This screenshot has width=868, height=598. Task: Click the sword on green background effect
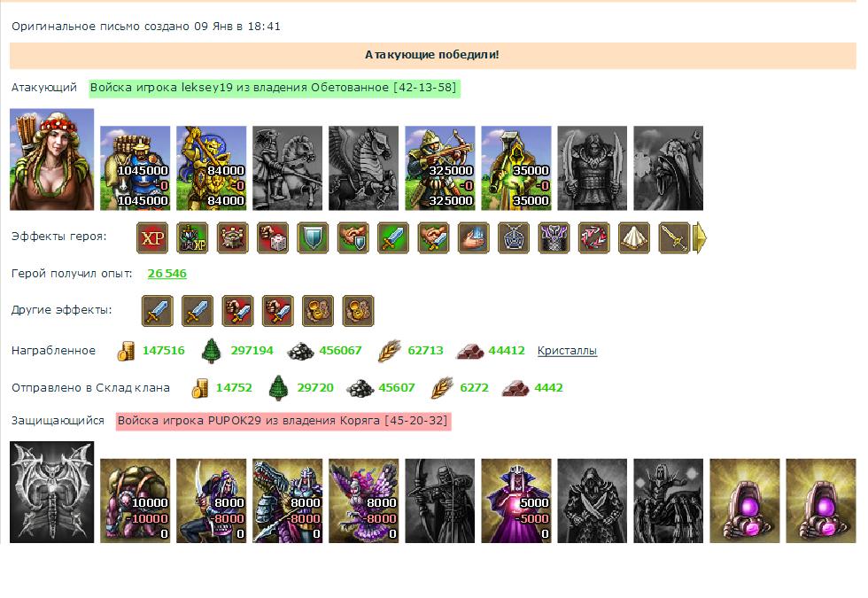(393, 238)
